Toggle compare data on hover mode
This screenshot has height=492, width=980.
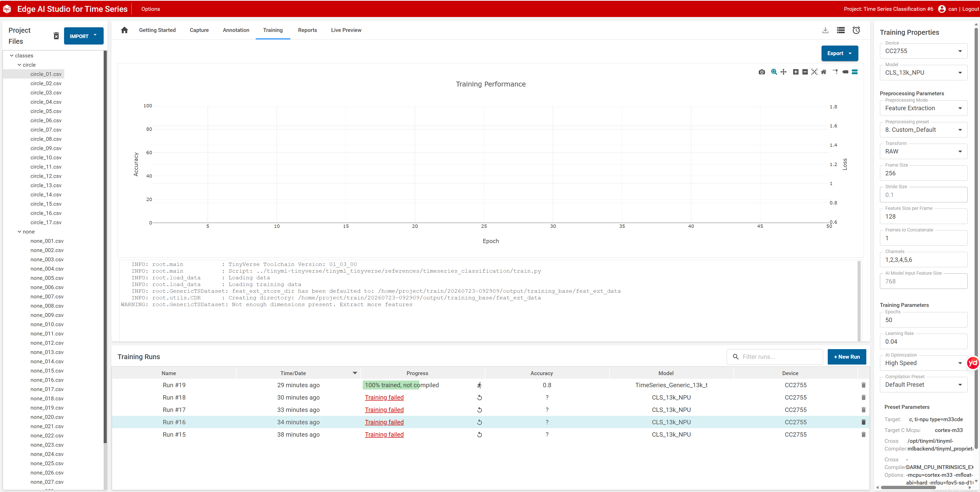click(x=854, y=72)
